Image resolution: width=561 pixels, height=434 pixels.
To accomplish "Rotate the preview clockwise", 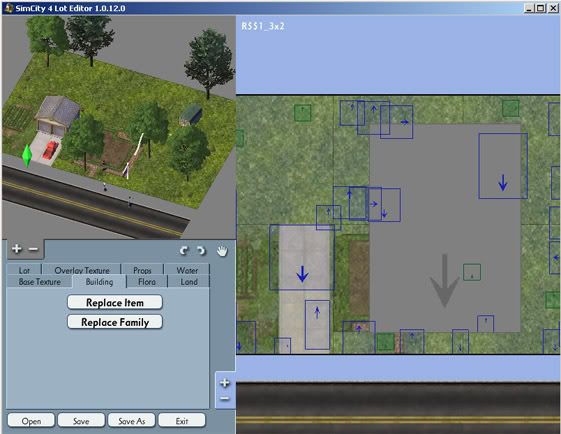I will pyautogui.click(x=201, y=251).
